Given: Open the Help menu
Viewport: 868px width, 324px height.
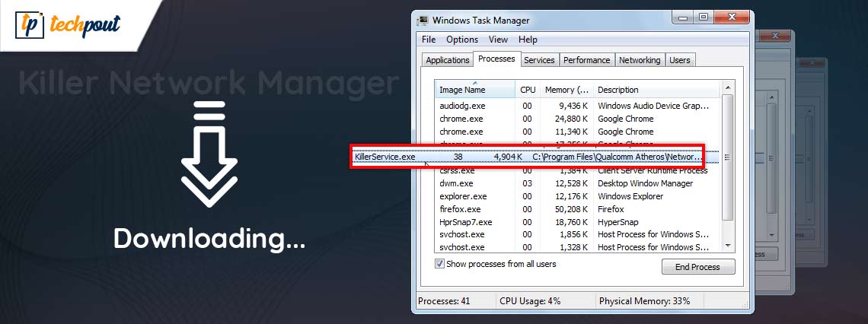Looking at the screenshot, I should [x=528, y=40].
